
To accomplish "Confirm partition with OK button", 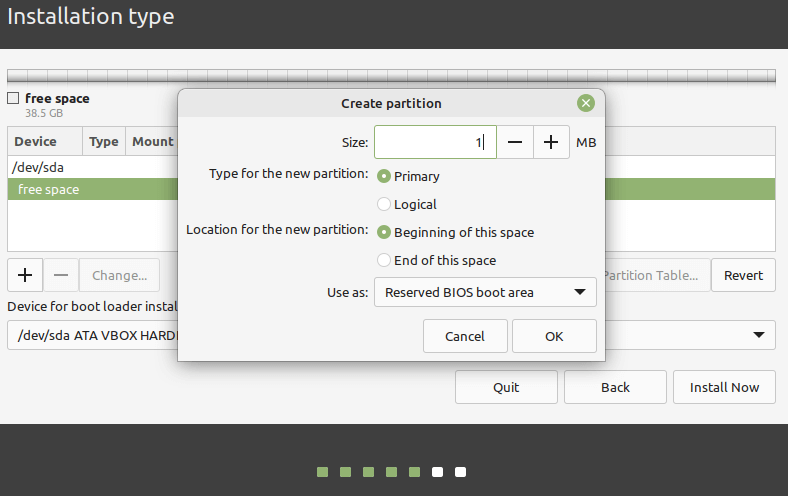I will tap(554, 336).
